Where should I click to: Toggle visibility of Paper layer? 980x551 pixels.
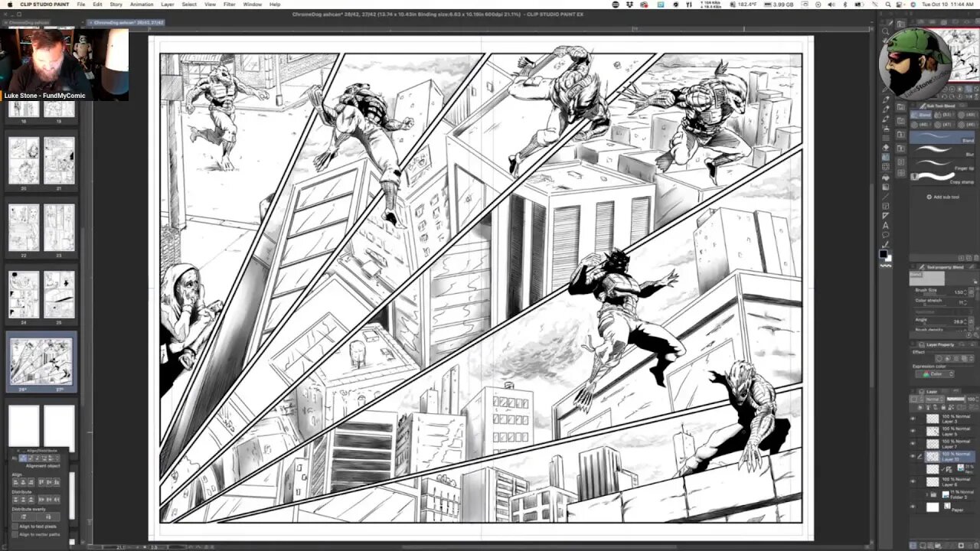912,507
